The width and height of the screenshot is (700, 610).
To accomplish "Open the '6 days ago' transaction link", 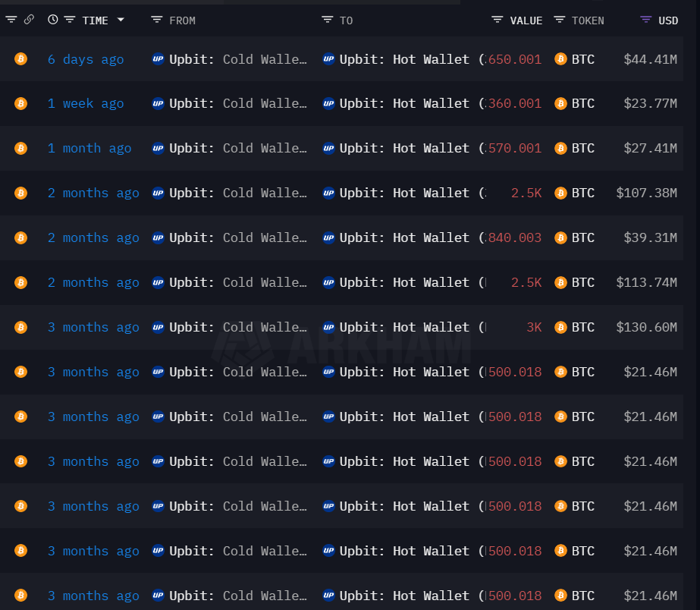I will click(x=86, y=59).
